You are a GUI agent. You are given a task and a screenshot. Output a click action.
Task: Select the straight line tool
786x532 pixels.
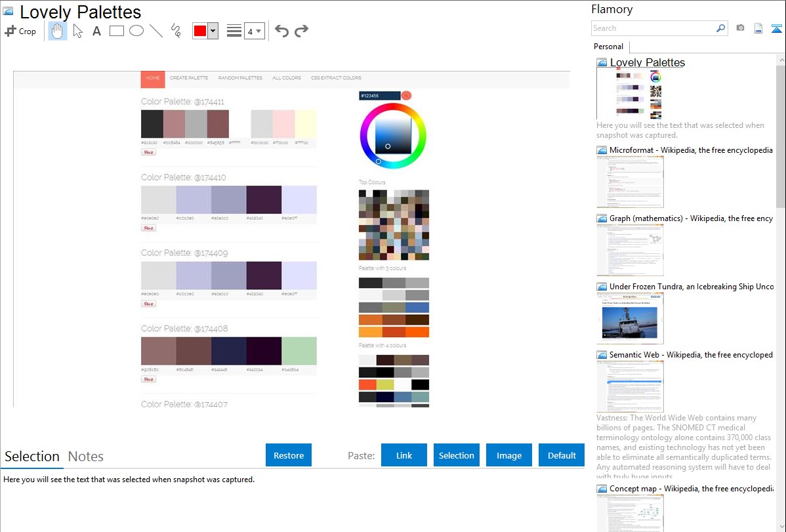[x=156, y=31]
